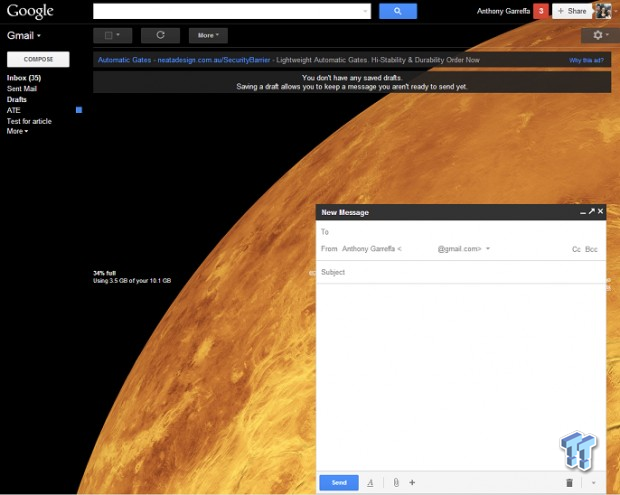This screenshot has width=620, height=495.
Task: Open Sent Mail folder
Action: pyautogui.click(x=22, y=89)
